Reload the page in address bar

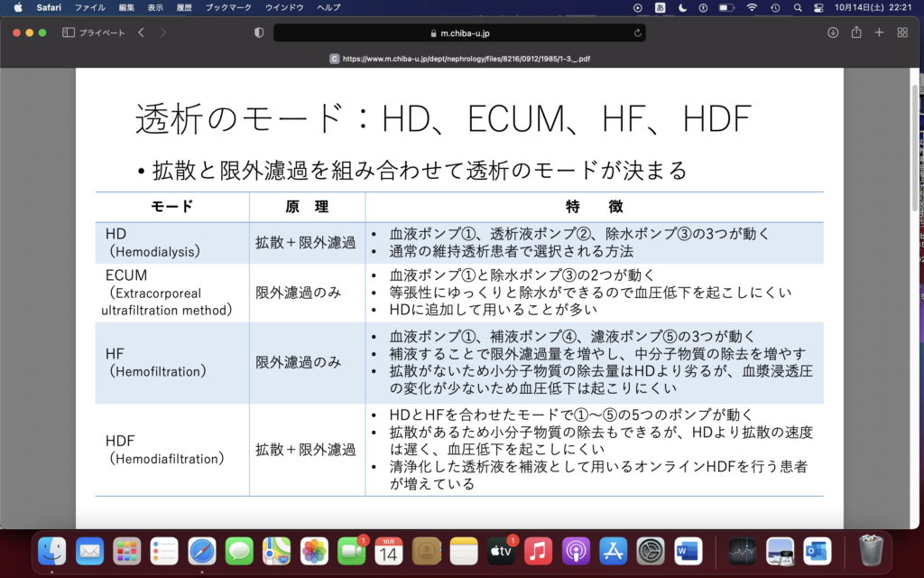[638, 33]
